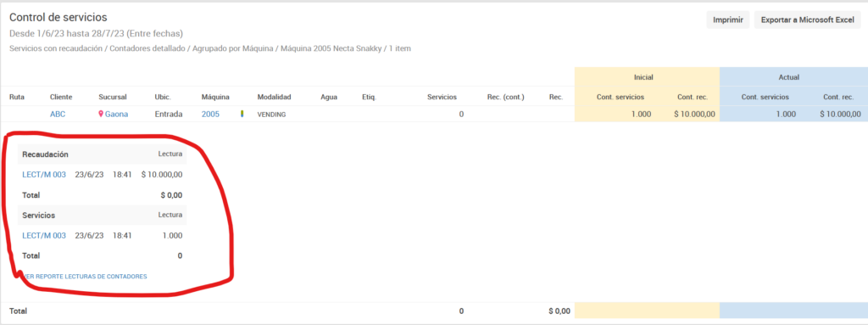The image size is (868, 325).
Task: Click Cont. servicios header under Actual
Action: pos(765,97)
